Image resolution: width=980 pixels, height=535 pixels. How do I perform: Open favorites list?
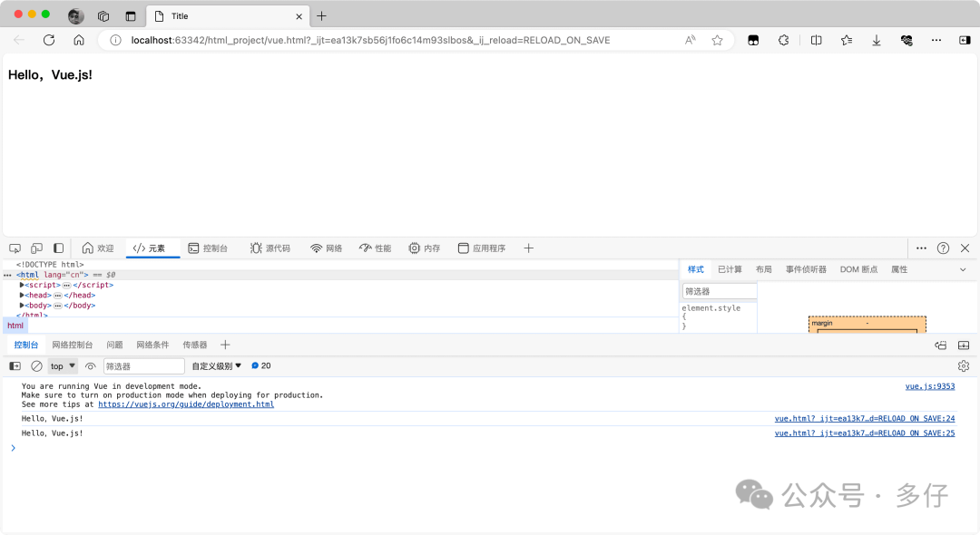tap(847, 40)
